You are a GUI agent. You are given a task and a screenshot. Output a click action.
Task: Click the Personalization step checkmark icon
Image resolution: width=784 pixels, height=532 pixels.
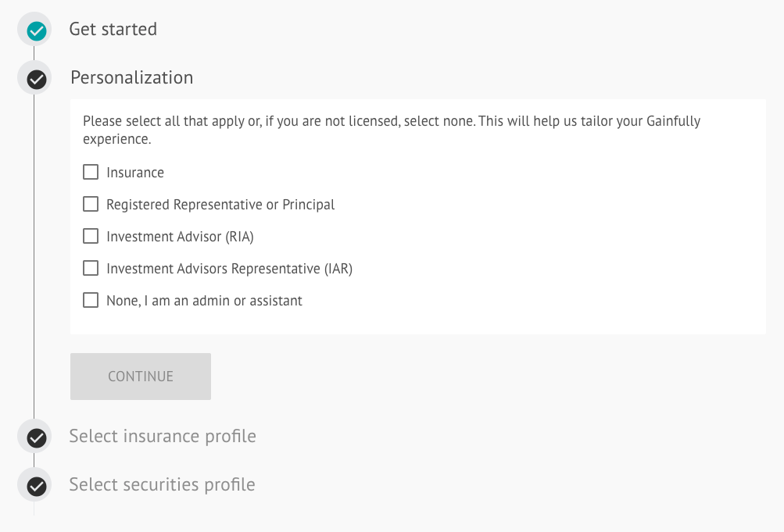click(x=37, y=80)
